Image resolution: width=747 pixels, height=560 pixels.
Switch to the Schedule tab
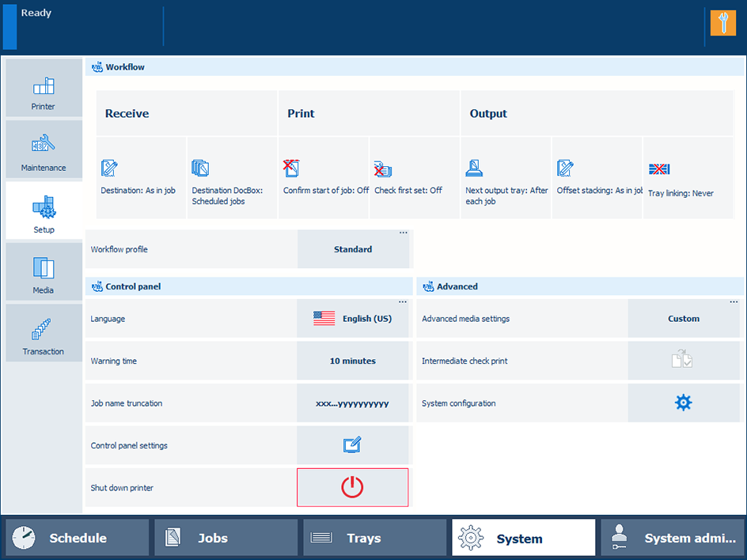point(77,538)
